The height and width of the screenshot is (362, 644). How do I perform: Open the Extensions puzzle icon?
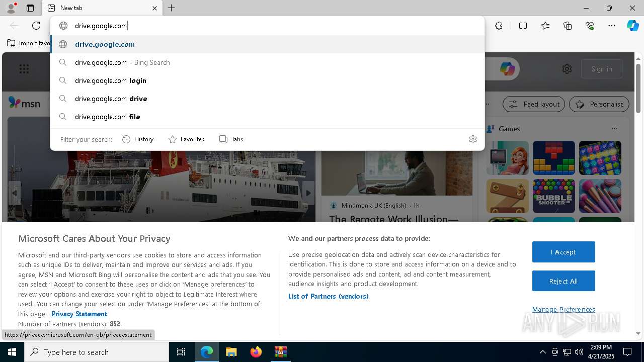(x=499, y=26)
